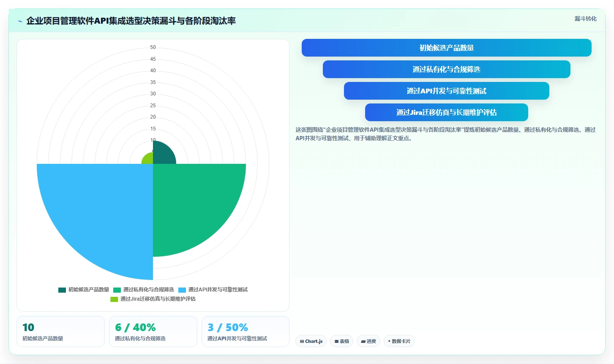Select the 通过Jira迁移仿真与长期维护评估 funnel bar

(446, 112)
